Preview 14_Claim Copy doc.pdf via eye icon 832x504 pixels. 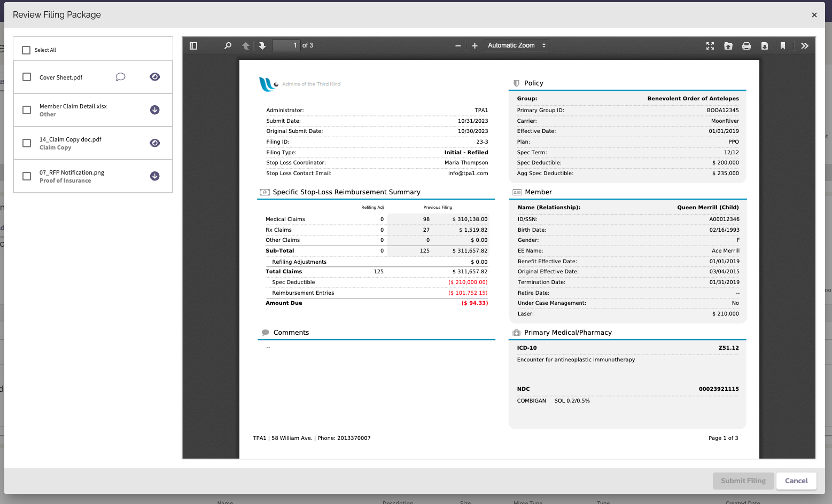tap(154, 143)
